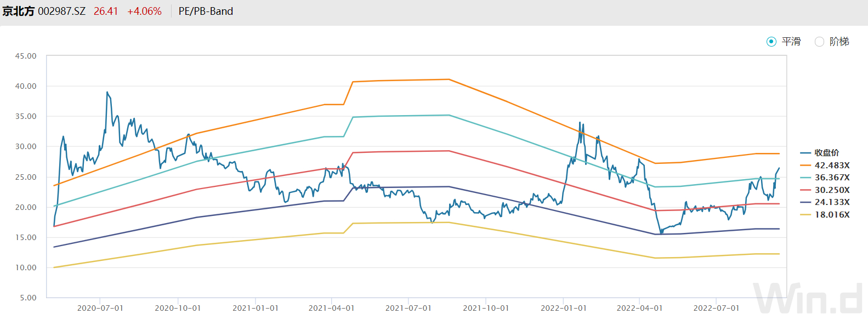Click the 20.00 y-axis value label
Viewport: 868px width, 319px height.
coord(26,207)
